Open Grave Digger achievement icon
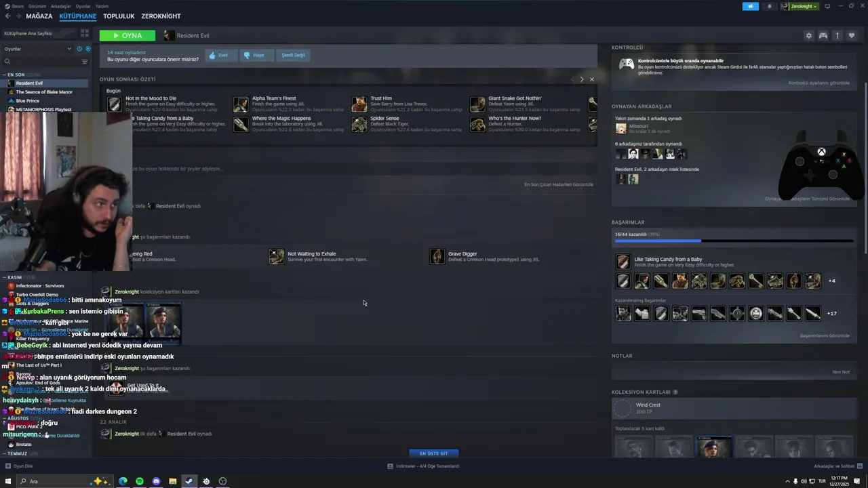868x488 pixels. click(x=437, y=256)
